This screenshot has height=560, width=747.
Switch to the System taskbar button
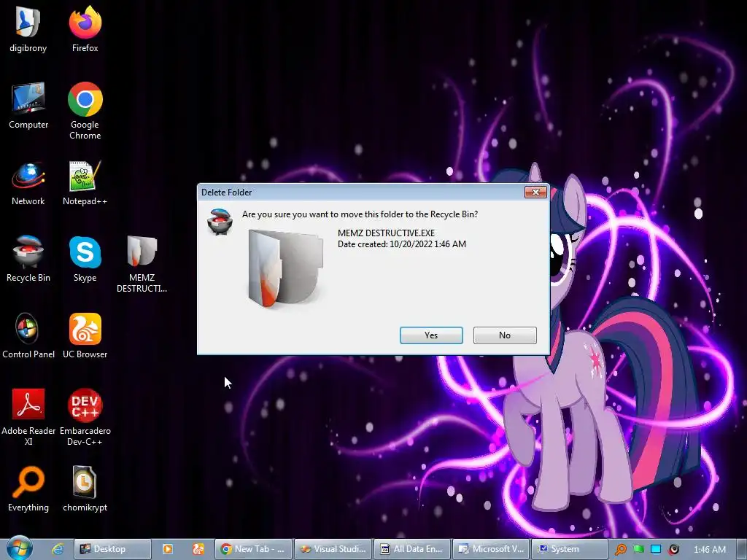click(570, 549)
